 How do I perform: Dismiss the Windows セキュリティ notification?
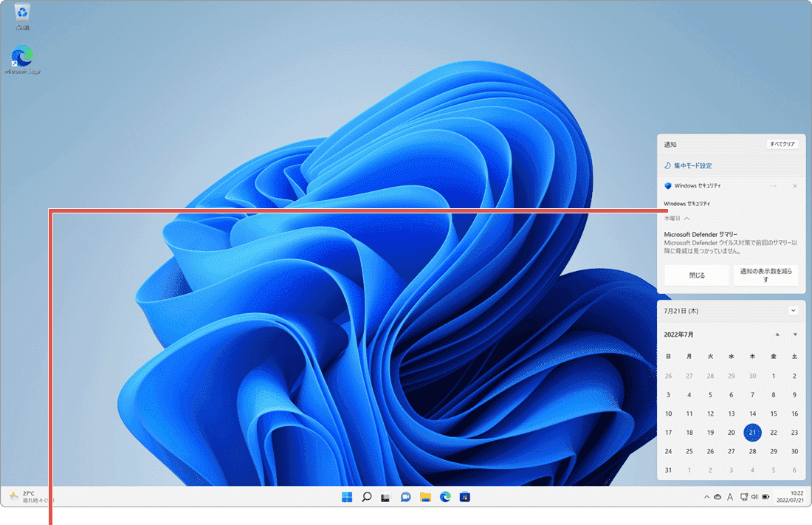[x=794, y=185]
